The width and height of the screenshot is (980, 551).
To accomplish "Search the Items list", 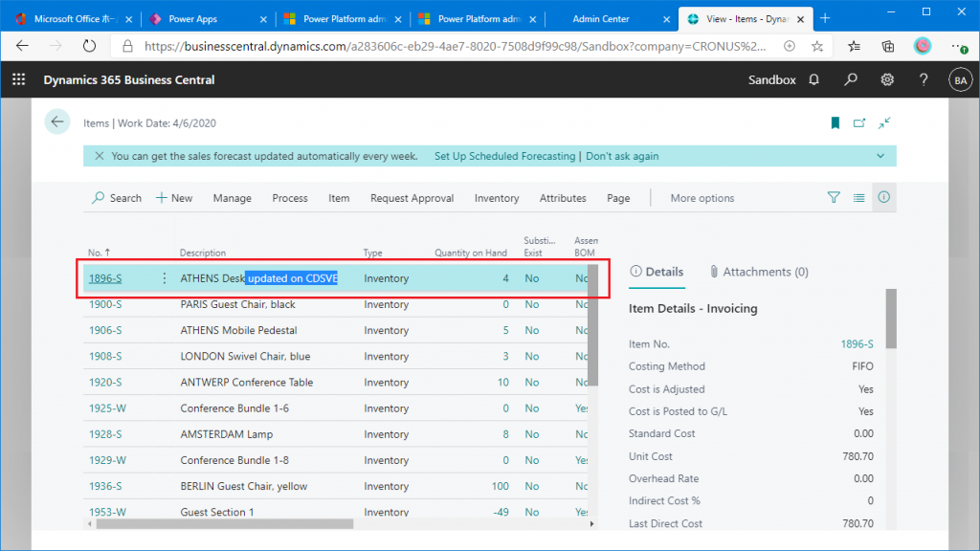I will click(x=117, y=198).
